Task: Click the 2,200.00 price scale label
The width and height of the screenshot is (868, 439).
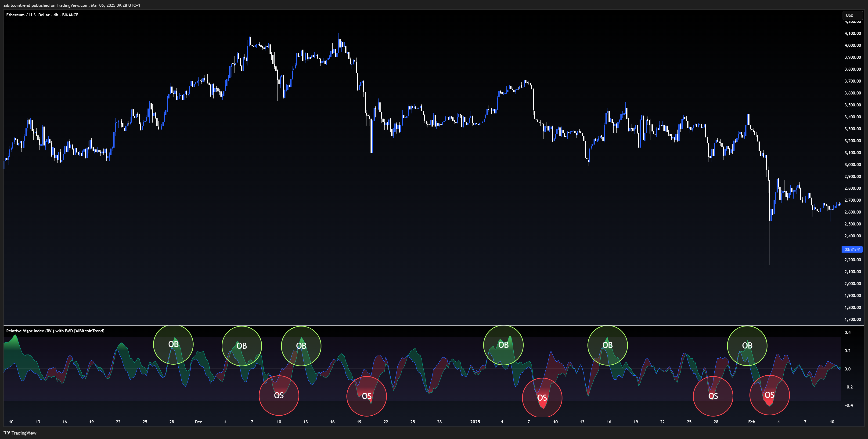Action: tap(853, 260)
